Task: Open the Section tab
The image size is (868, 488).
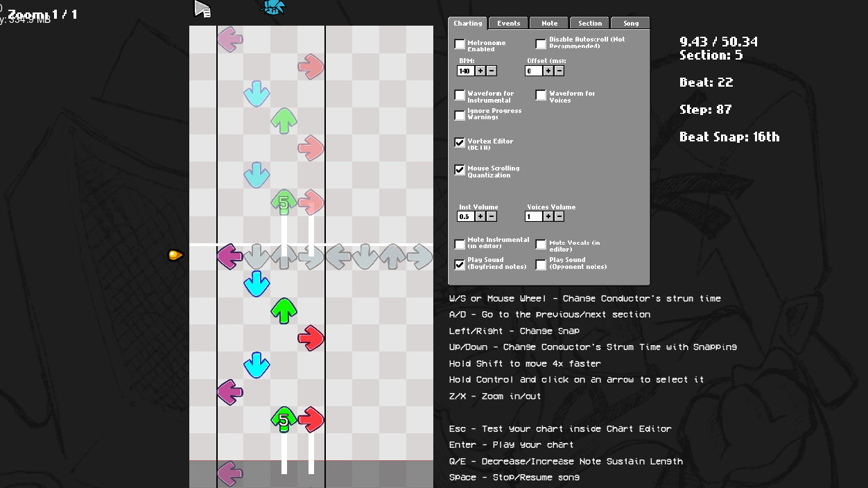Action: point(590,24)
